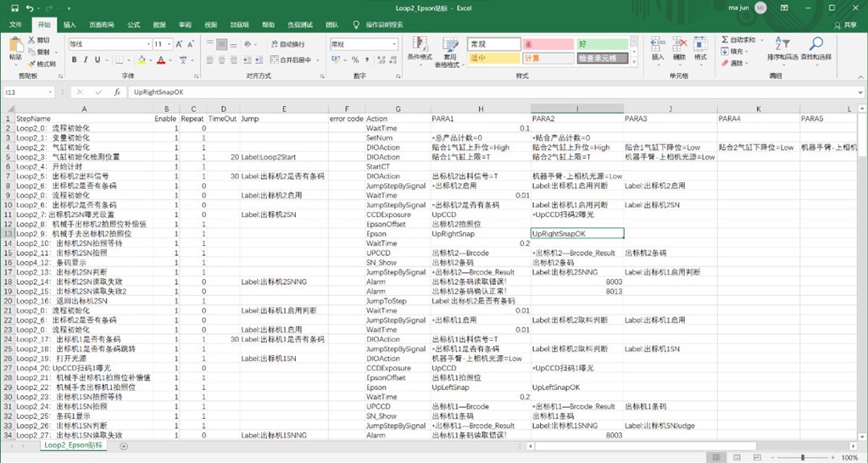Click the Save icon in quick access toolbar
This screenshot has height=463, width=868.
[x=14, y=8]
